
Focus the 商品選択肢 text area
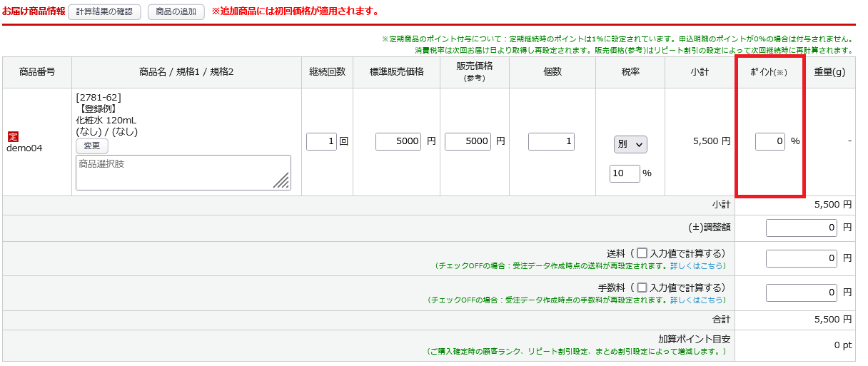(x=183, y=173)
